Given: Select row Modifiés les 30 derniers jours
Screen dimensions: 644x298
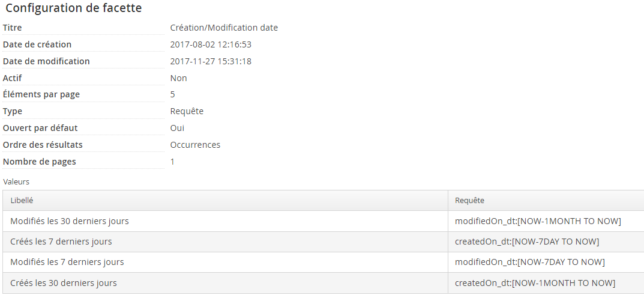Looking at the screenshot, I should tap(324, 221).
